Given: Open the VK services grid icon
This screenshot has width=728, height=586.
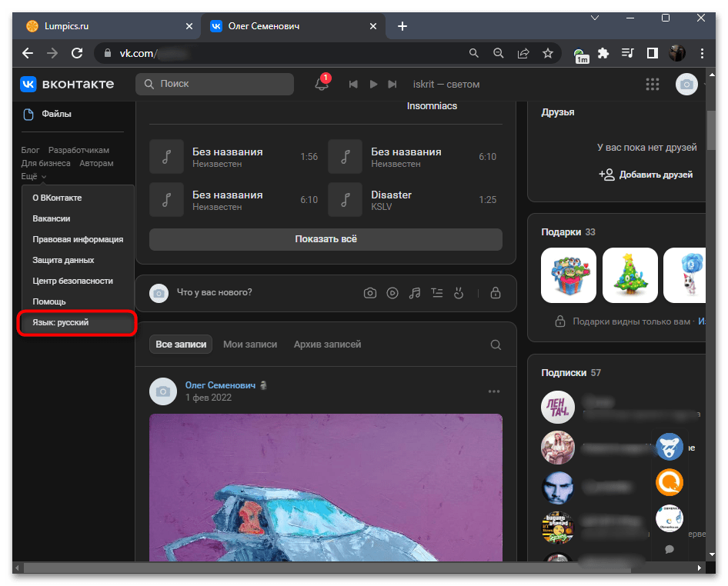Looking at the screenshot, I should [653, 84].
